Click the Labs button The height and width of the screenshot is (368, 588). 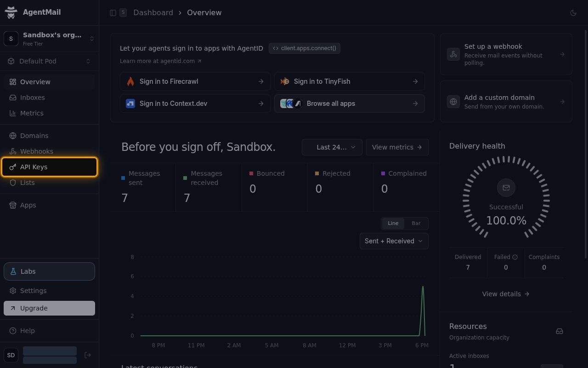click(50, 271)
